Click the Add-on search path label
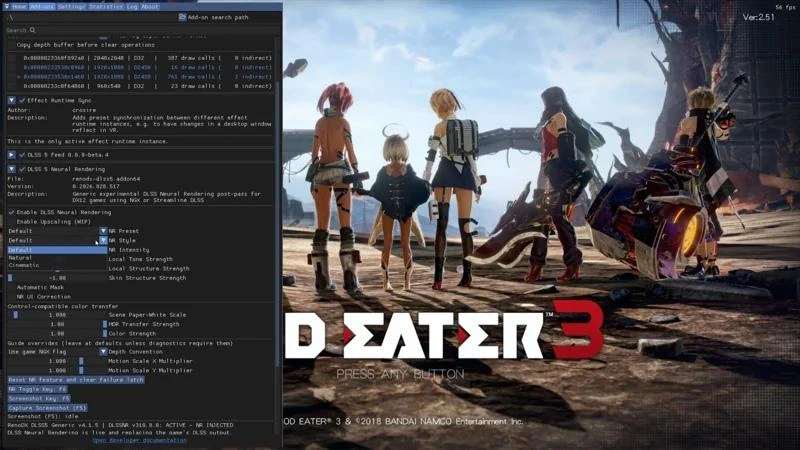 (x=218, y=17)
